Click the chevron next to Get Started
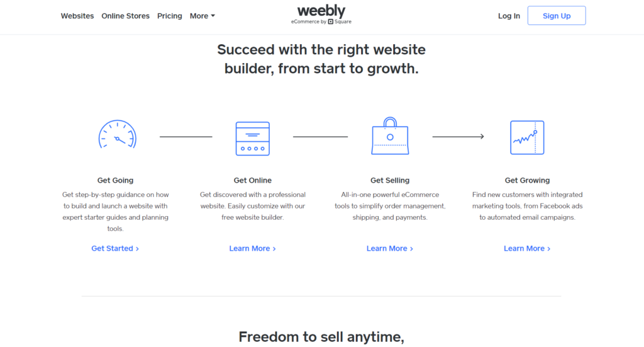 (x=137, y=249)
